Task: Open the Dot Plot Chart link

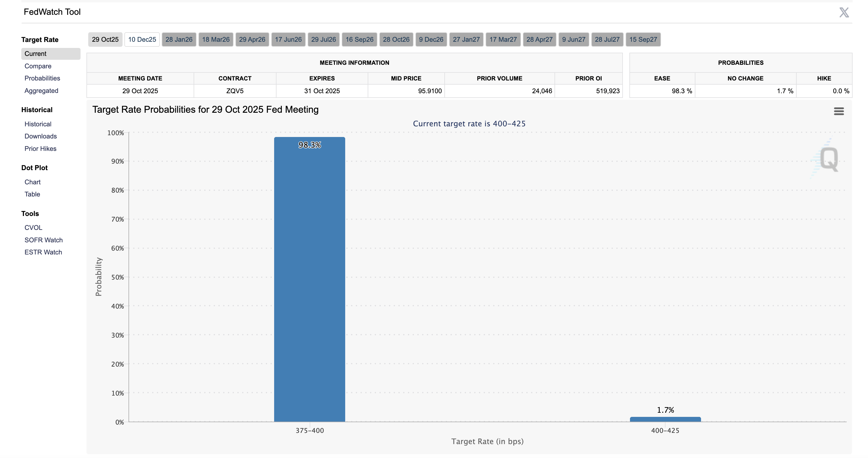Action: click(x=32, y=182)
